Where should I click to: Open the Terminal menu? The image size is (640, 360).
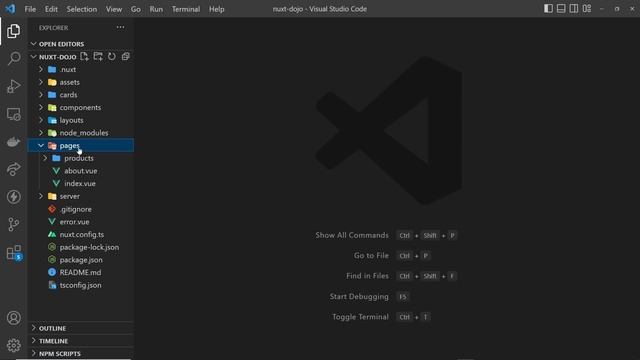(186, 9)
